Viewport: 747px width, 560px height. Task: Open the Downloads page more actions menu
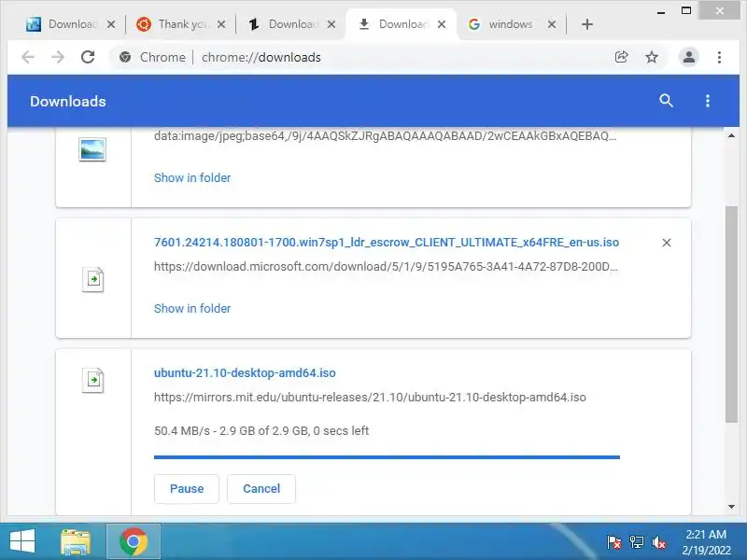pyautogui.click(x=708, y=101)
